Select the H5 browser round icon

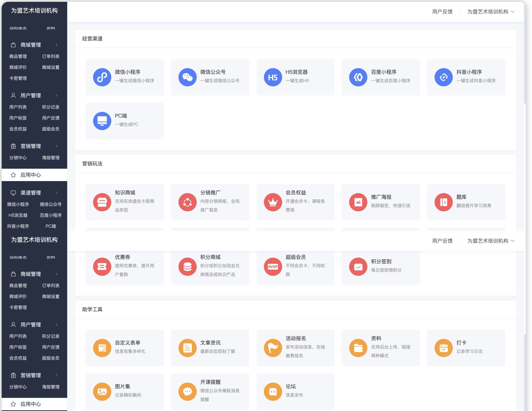point(273,77)
